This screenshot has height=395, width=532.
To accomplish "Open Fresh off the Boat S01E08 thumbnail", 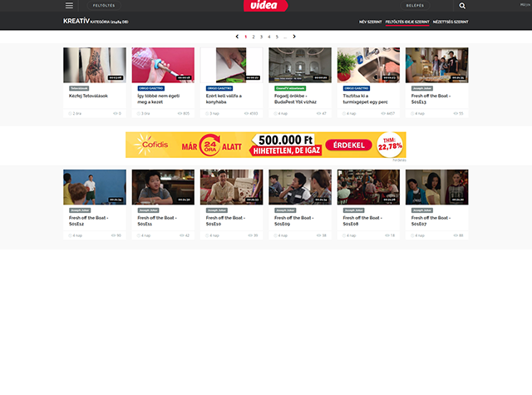I will [x=368, y=187].
